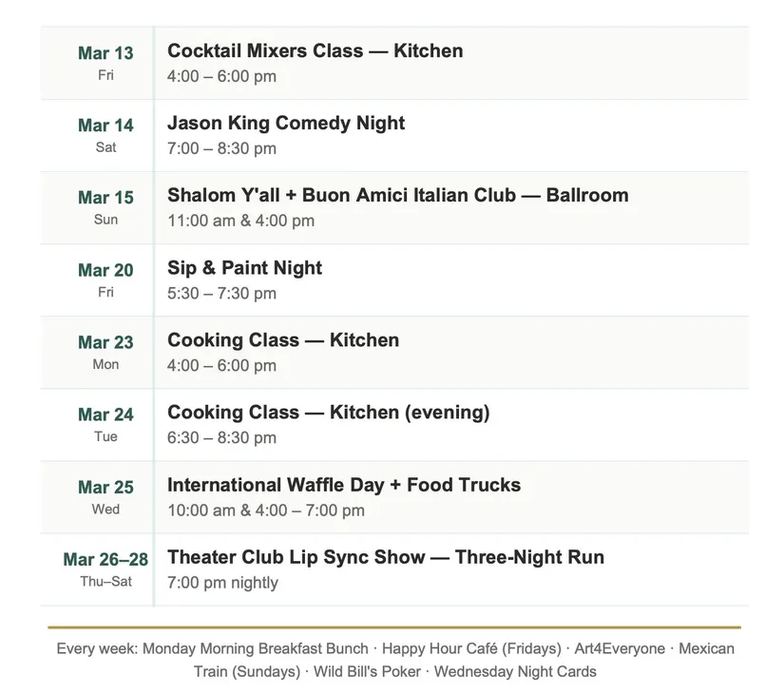This screenshot has height=694, width=784.
Task: Open Shalom Y'all + Buon Amici Italian Club event
Action: pos(397,196)
